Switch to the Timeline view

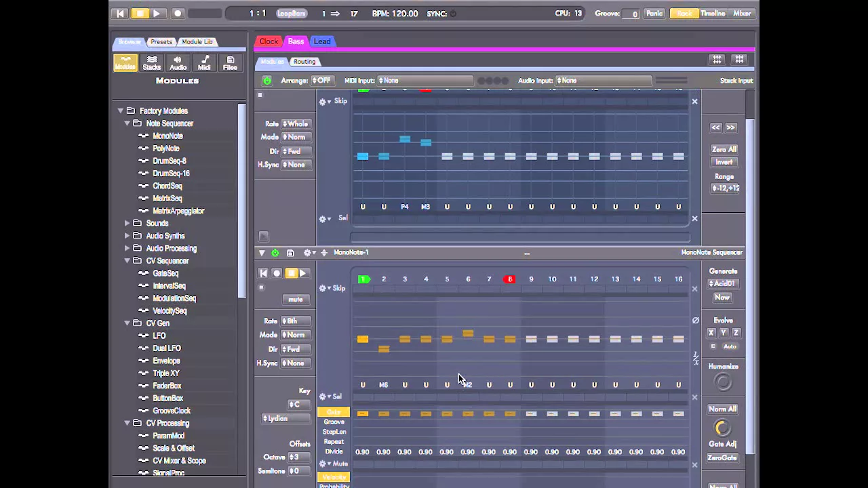pyautogui.click(x=713, y=14)
